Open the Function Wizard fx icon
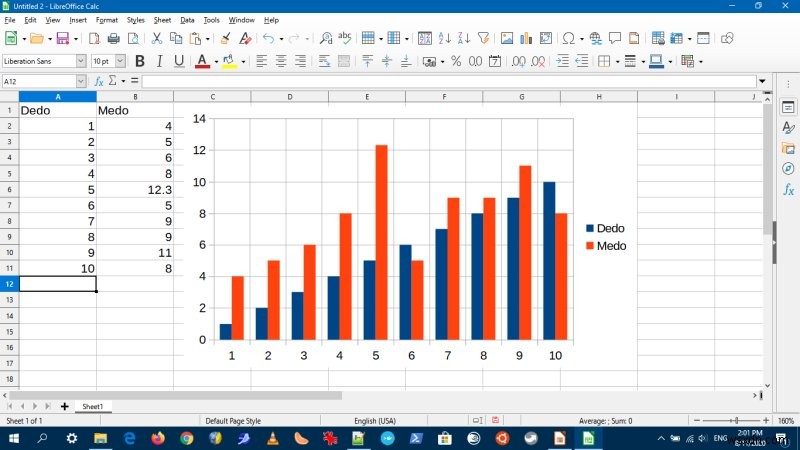Image resolution: width=800 pixels, height=450 pixels. tap(99, 81)
